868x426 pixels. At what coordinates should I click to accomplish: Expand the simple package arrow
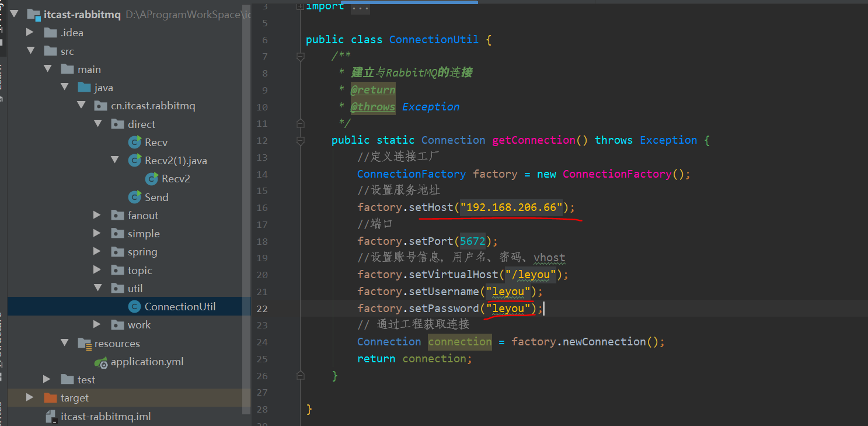click(97, 233)
